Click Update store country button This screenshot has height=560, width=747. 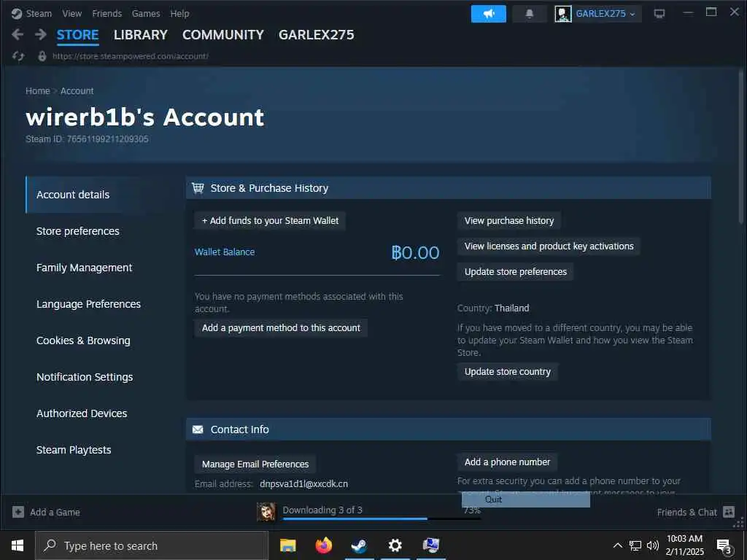tap(508, 372)
